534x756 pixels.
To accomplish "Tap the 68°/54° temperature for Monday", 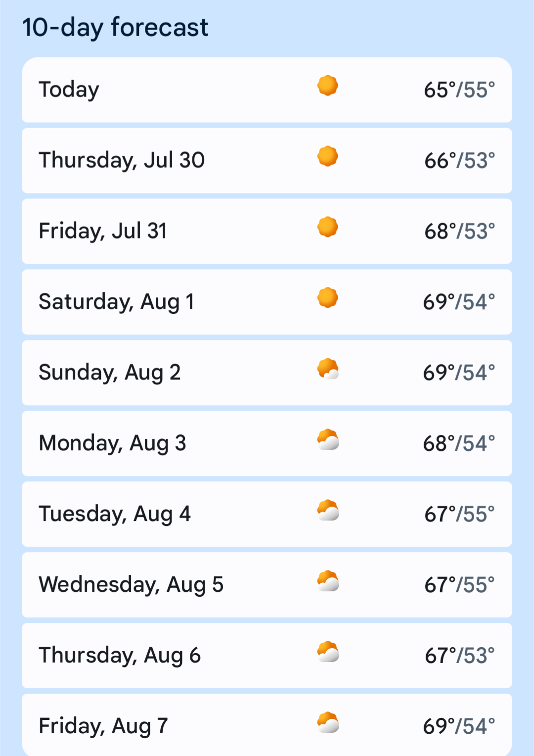I will (x=459, y=443).
